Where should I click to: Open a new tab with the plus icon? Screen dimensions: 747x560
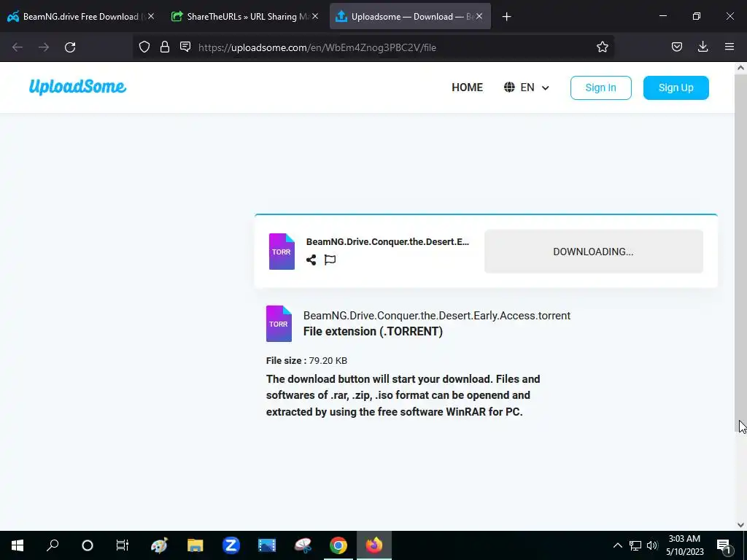(506, 17)
